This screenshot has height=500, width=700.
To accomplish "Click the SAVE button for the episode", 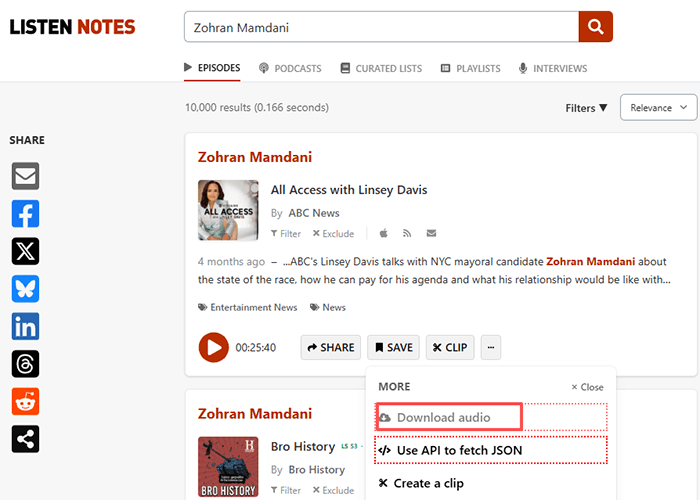I will click(x=393, y=347).
